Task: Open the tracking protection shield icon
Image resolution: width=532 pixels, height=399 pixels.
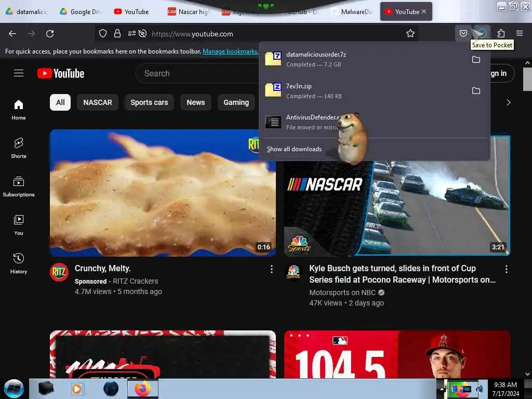Action: [x=103, y=34]
